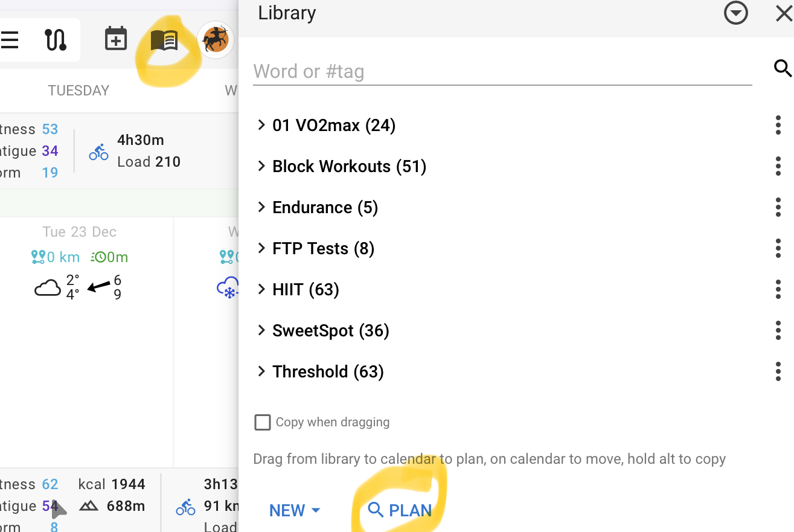Image resolution: width=794 pixels, height=532 pixels.
Task: Open the 01 VO2max folder options menu
Action: pos(778,126)
